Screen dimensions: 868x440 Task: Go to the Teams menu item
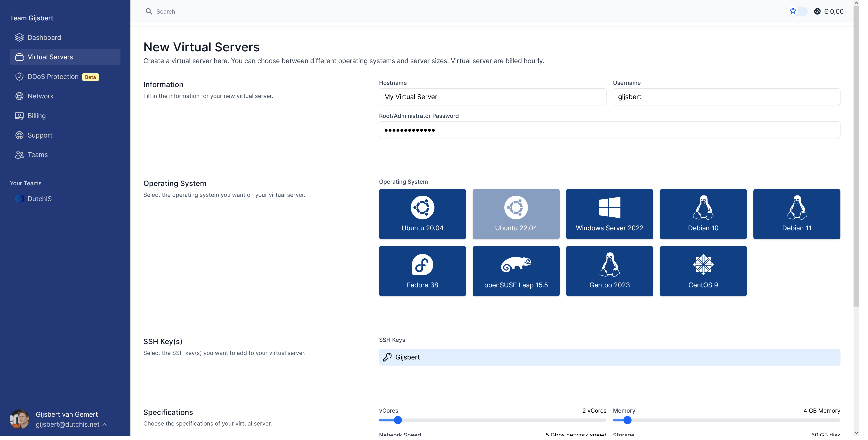(x=66, y=156)
